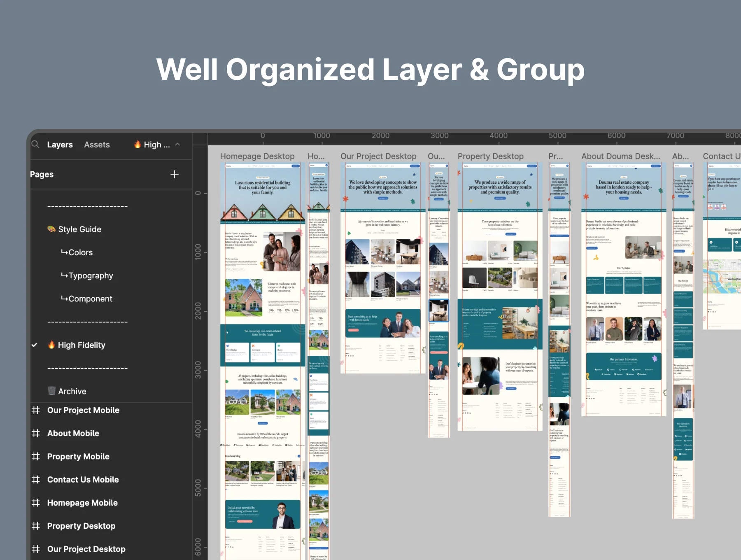Select the High Fidelity page

82,345
